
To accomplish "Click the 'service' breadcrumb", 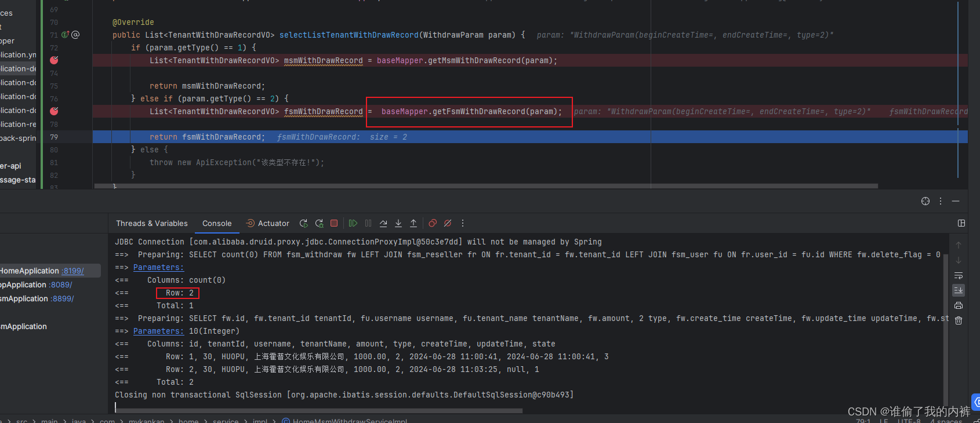I will (226, 421).
